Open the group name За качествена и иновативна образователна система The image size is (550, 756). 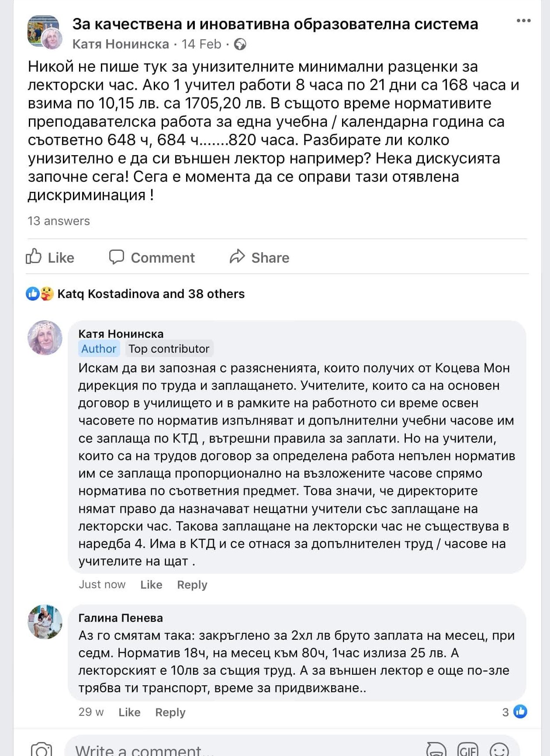pos(275,24)
